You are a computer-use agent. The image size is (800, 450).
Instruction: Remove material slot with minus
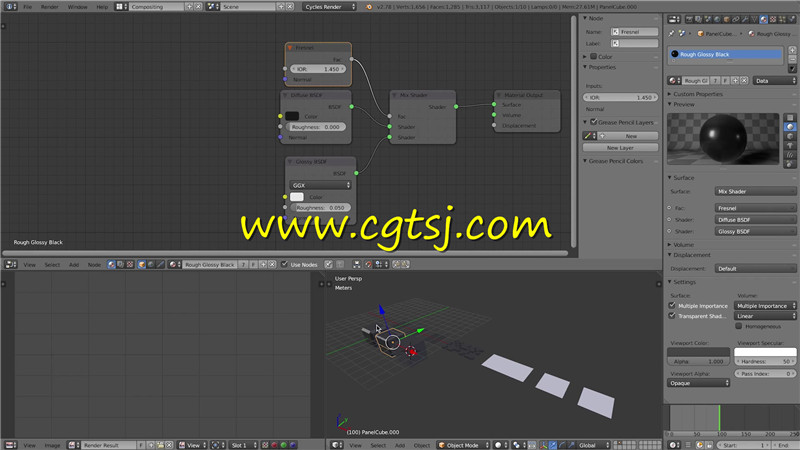792,59
